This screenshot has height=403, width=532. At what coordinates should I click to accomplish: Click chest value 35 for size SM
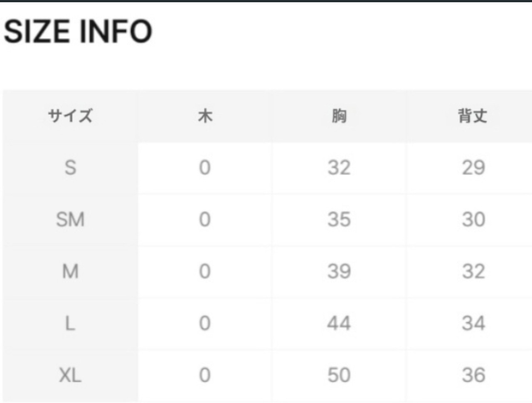click(x=339, y=220)
